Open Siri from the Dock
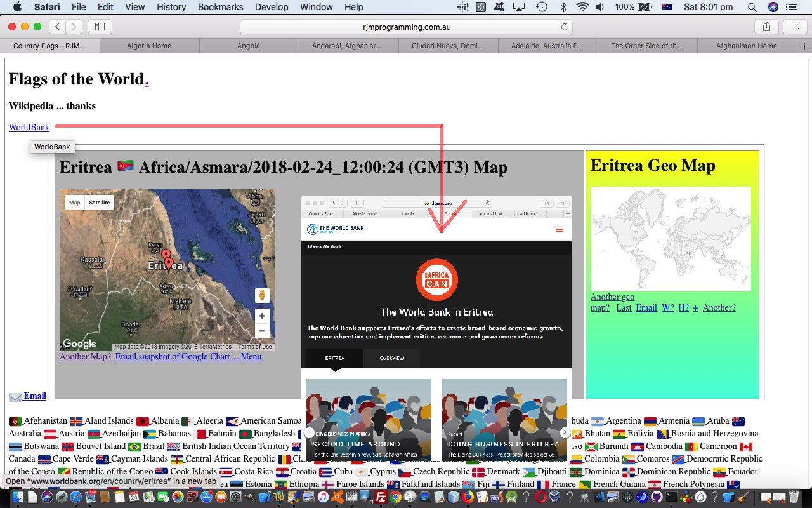Screen dimensions: 812x508 tap(47, 497)
